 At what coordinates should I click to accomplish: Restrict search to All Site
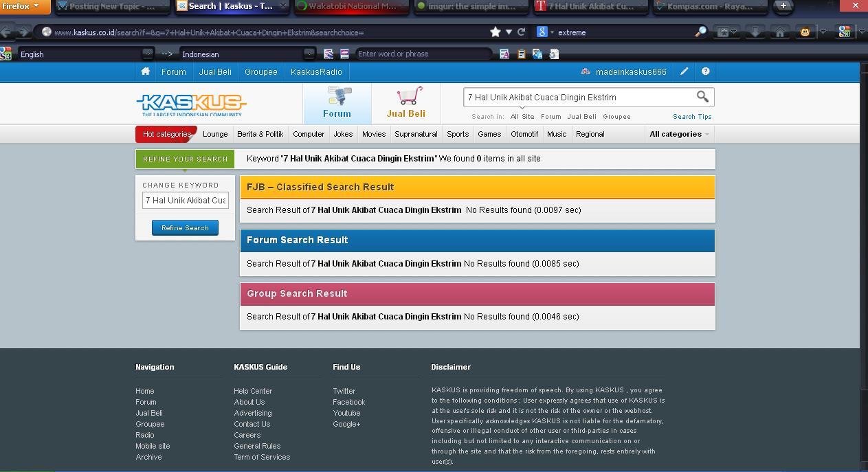tap(522, 117)
